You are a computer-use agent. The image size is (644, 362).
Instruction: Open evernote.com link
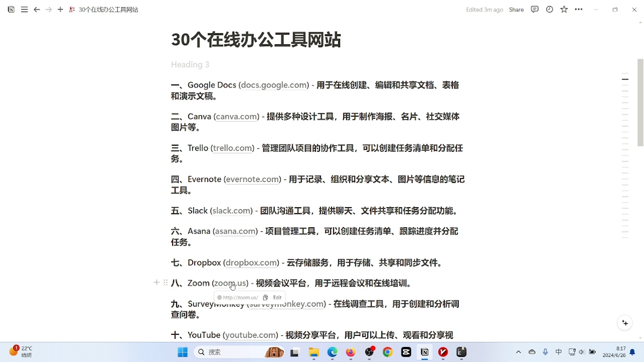[253, 179]
